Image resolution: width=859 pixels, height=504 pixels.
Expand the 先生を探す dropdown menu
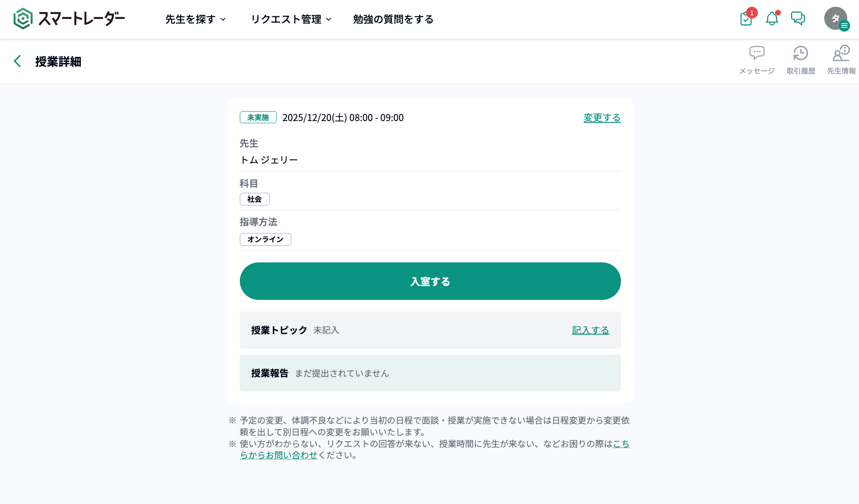pos(195,19)
